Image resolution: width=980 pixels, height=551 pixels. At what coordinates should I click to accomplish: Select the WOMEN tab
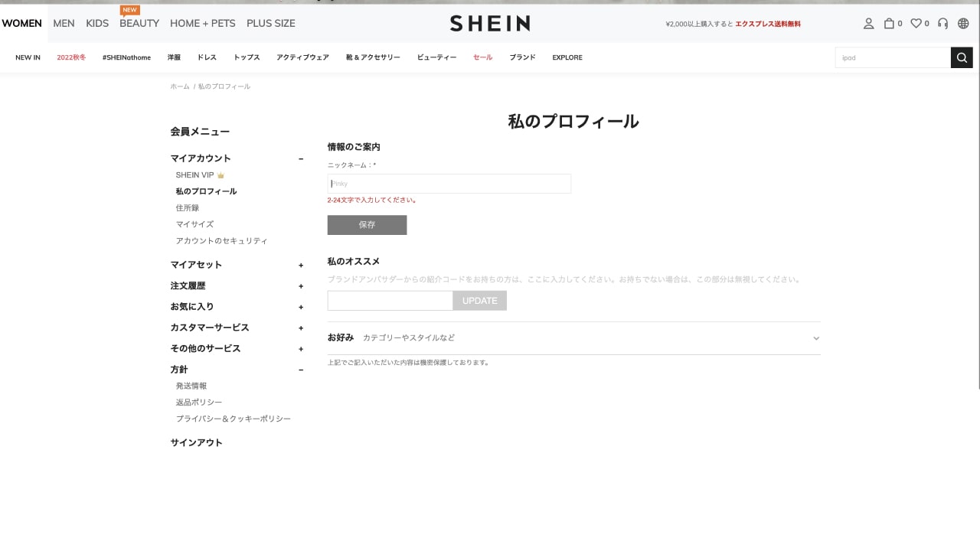(x=22, y=23)
